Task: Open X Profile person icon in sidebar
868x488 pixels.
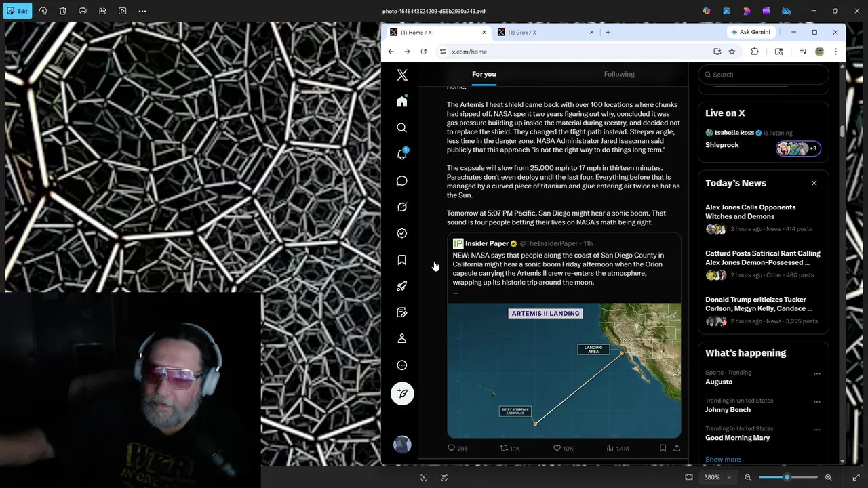Action: click(402, 338)
